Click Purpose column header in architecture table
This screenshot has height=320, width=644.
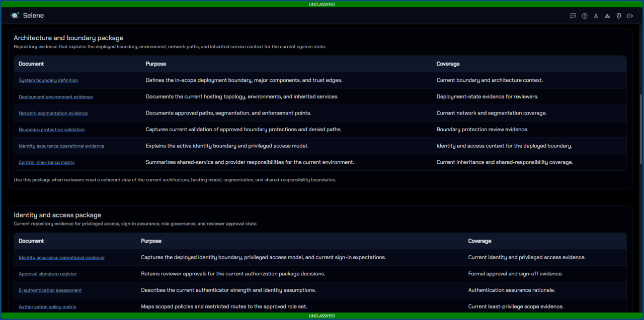(156, 64)
